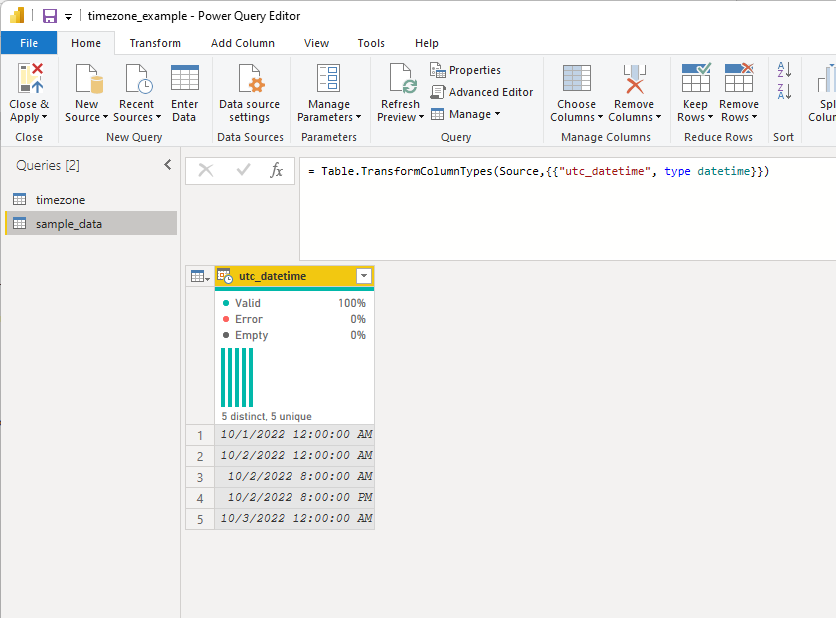Expand the Remove Rows dropdown
Viewport: 836px width, 618px height.
(754, 117)
